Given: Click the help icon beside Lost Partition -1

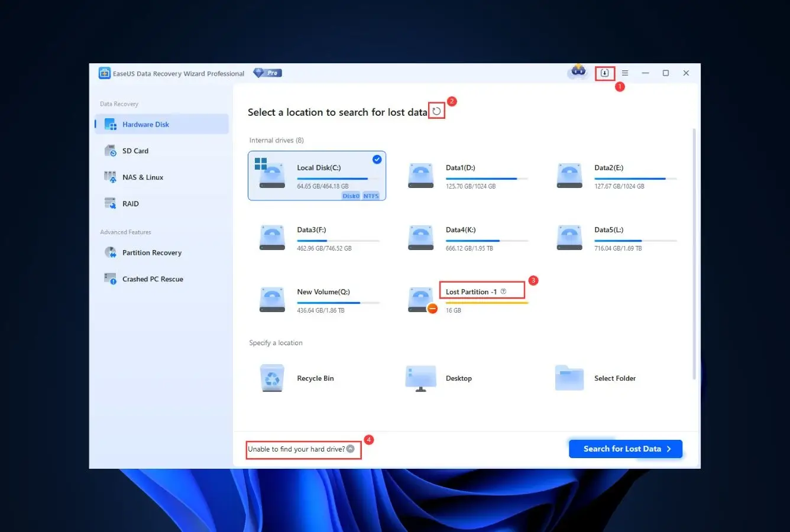Looking at the screenshot, I should tap(503, 291).
